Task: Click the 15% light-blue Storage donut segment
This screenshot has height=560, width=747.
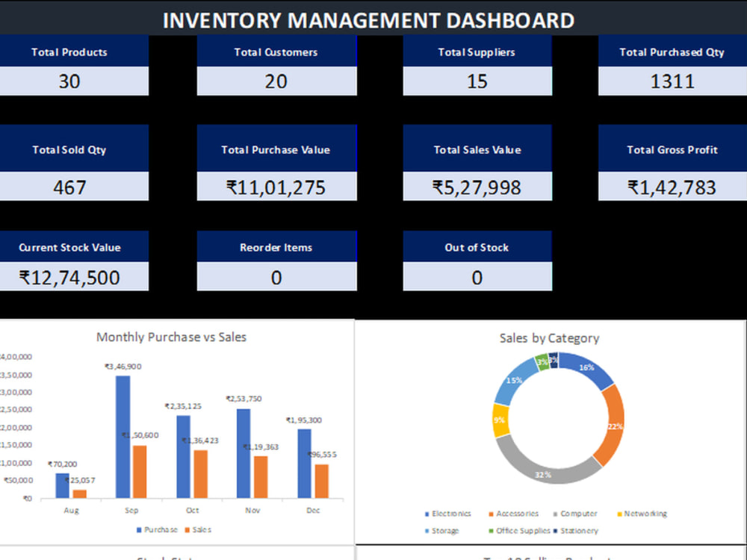Action: coord(515,381)
